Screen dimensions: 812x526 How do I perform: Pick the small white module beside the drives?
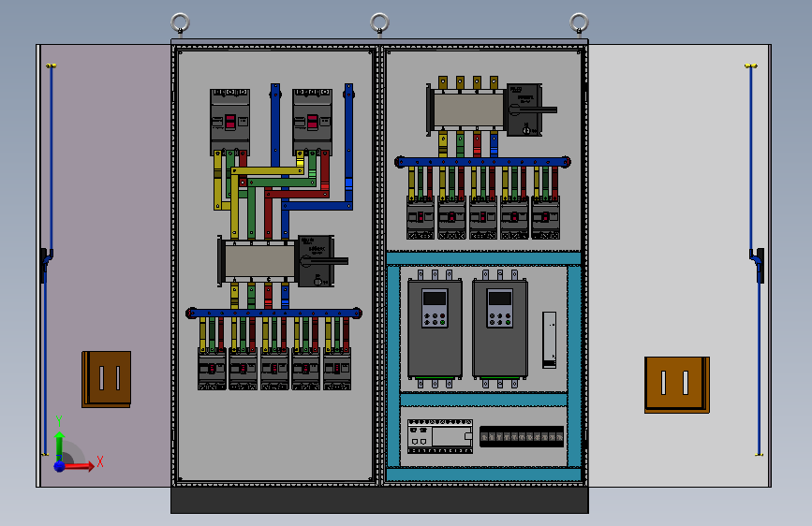[x=550, y=340]
